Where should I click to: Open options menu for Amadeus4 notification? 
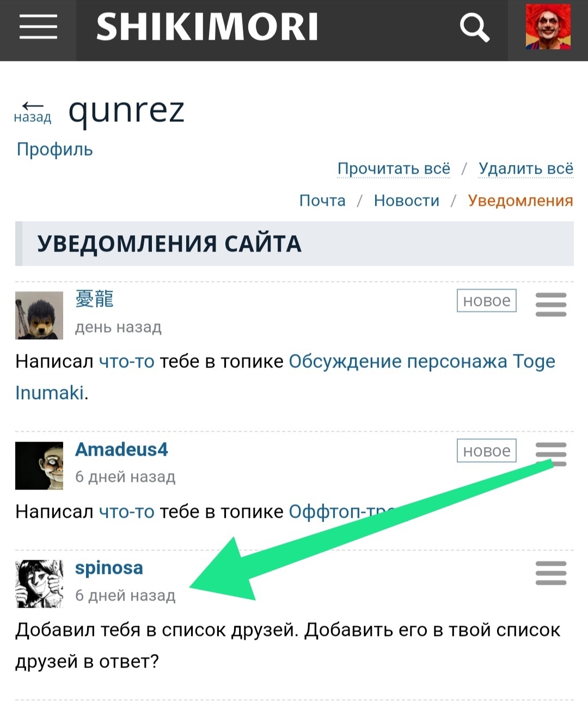(x=551, y=454)
